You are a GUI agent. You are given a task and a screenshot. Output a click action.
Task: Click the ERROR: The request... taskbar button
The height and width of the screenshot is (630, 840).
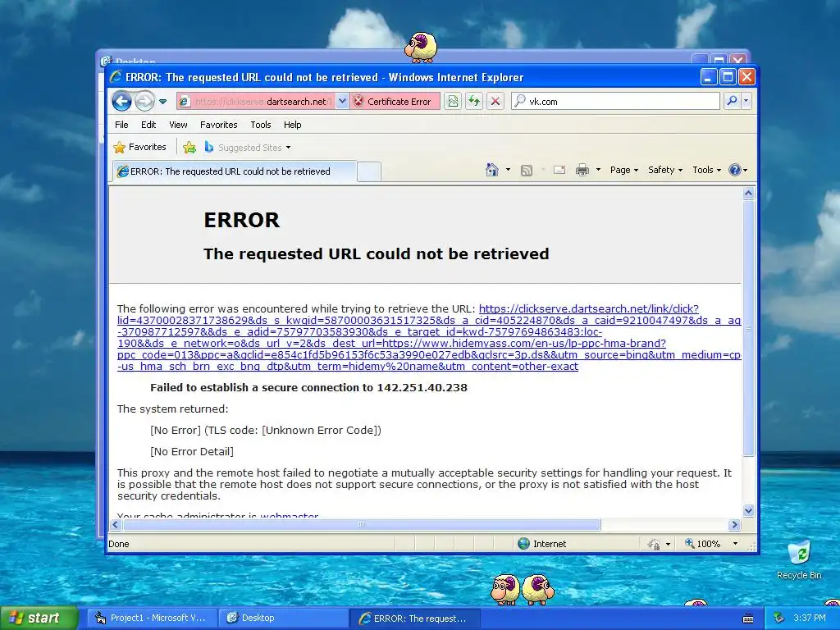(x=414, y=619)
